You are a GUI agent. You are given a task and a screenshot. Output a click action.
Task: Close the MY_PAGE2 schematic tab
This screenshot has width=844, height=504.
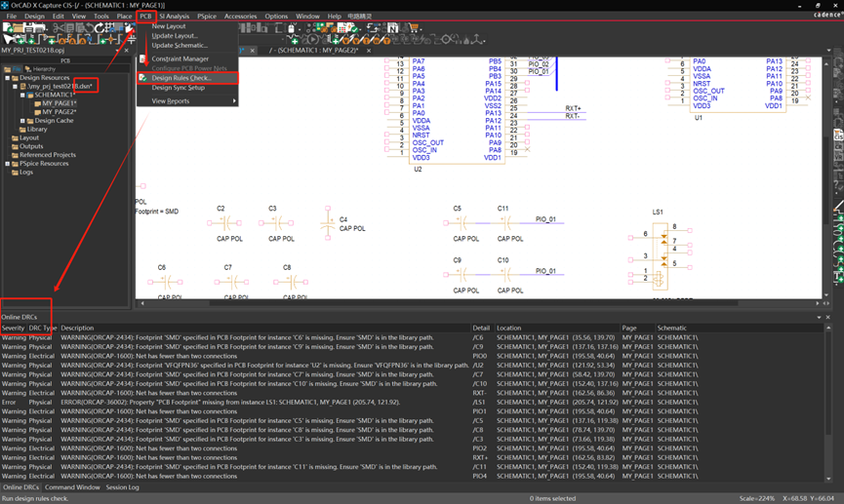coord(369,51)
